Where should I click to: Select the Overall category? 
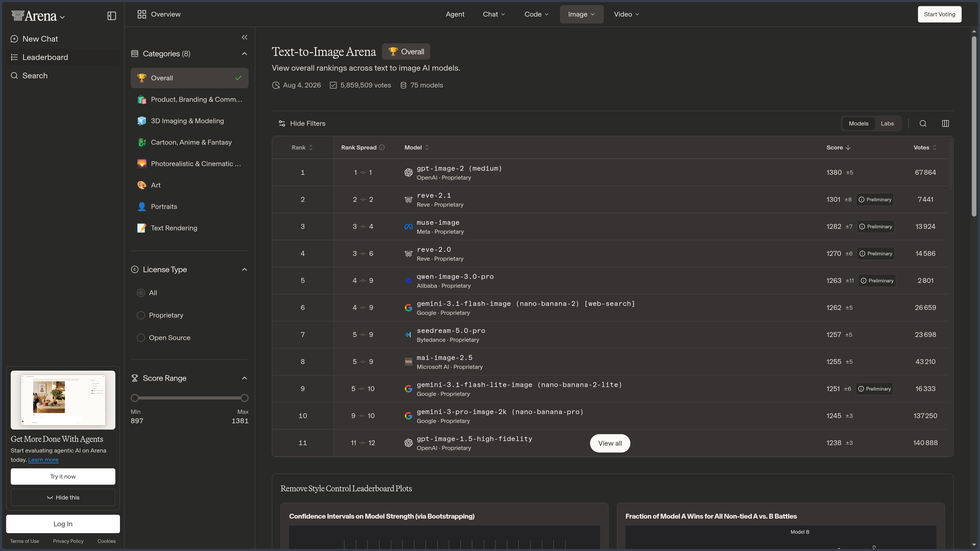189,78
